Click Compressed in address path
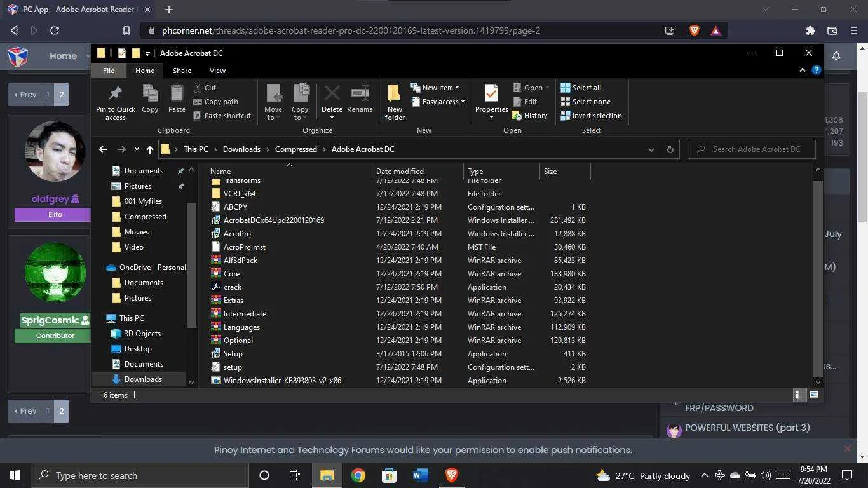This screenshot has width=868, height=488. pyautogui.click(x=296, y=149)
